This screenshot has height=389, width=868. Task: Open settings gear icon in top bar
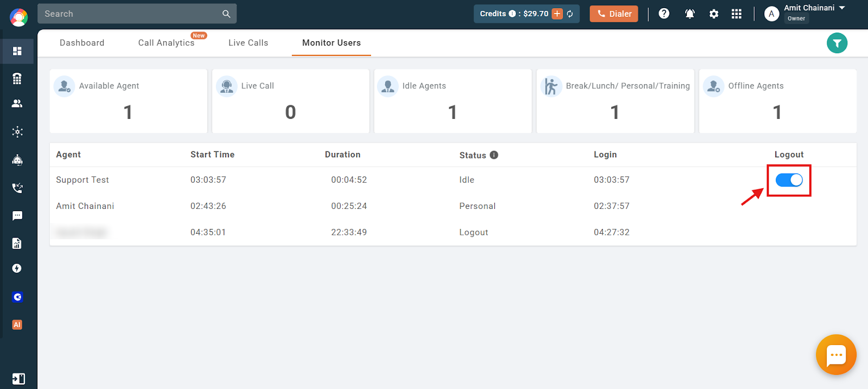[x=714, y=14]
